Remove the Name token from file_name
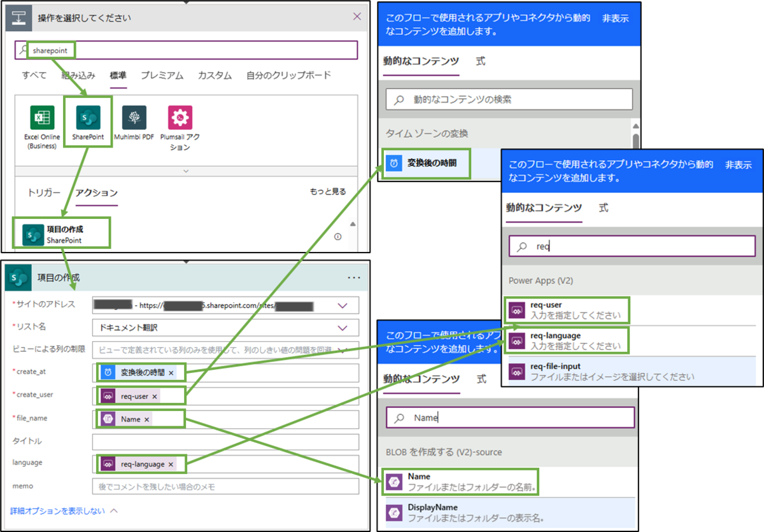 coord(147,419)
